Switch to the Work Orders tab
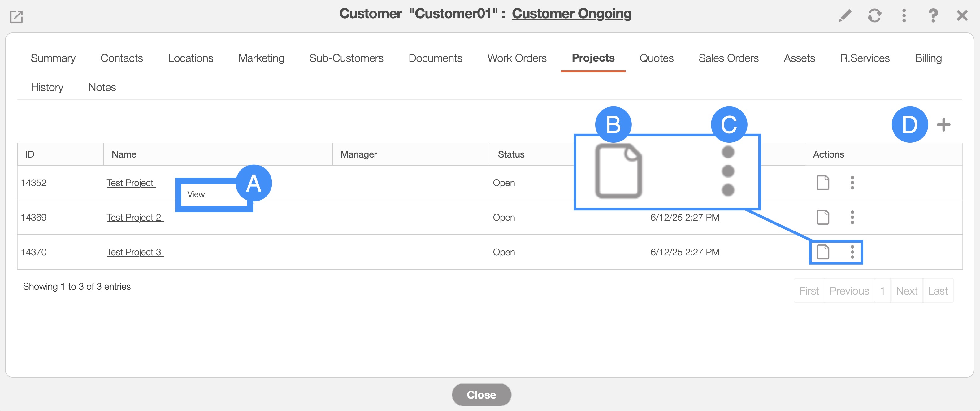980x411 pixels. pyautogui.click(x=517, y=58)
